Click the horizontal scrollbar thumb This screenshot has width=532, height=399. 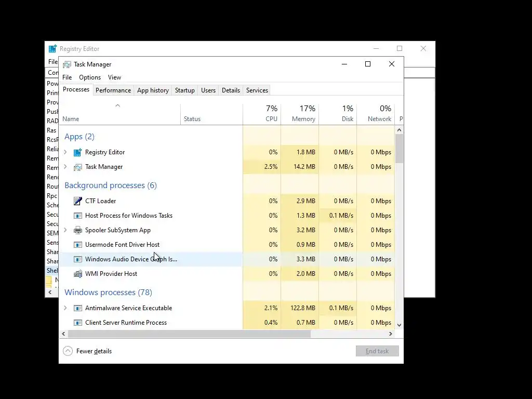[x=189, y=334]
